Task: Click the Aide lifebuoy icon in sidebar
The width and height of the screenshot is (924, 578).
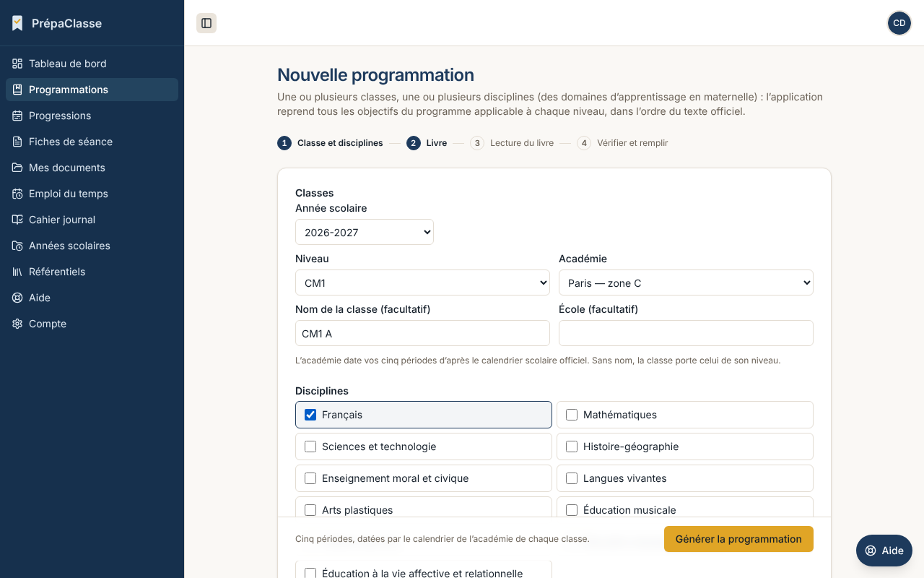Action: [x=17, y=298]
